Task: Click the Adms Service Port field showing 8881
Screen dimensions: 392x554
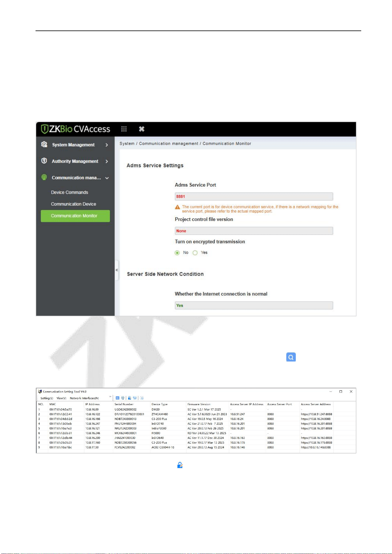Action: coord(254,197)
